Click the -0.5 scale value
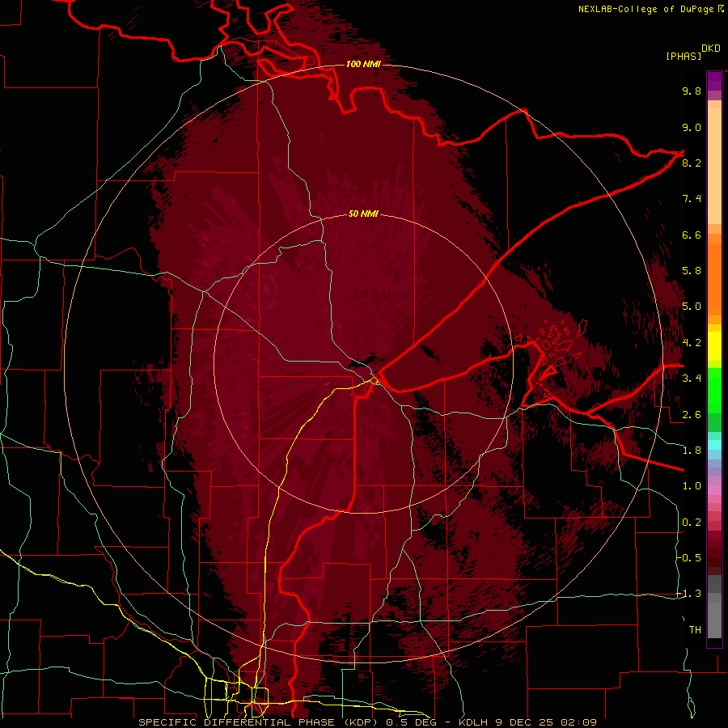The image size is (728, 728). [x=689, y=558]
